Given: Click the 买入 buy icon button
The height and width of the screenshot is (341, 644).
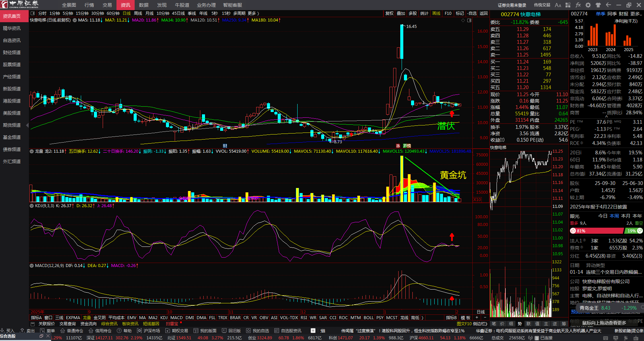Looking at the screenshot, I should (x=7, y=331).
